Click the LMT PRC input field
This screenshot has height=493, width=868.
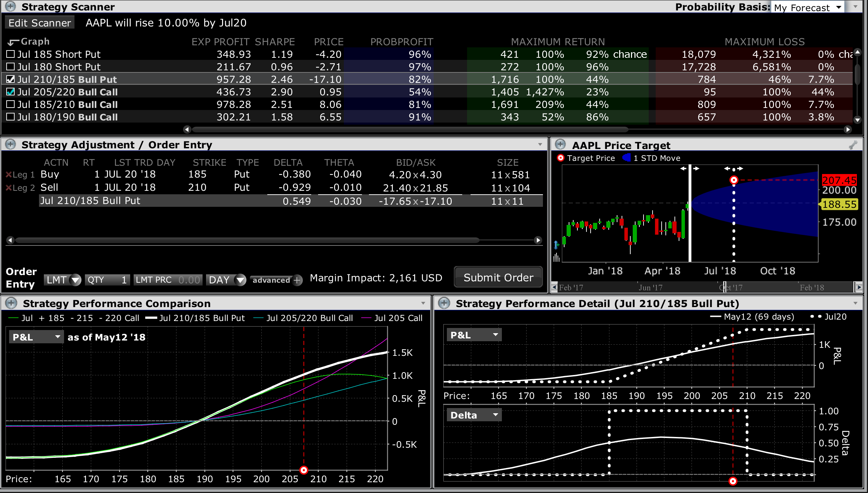167,280
